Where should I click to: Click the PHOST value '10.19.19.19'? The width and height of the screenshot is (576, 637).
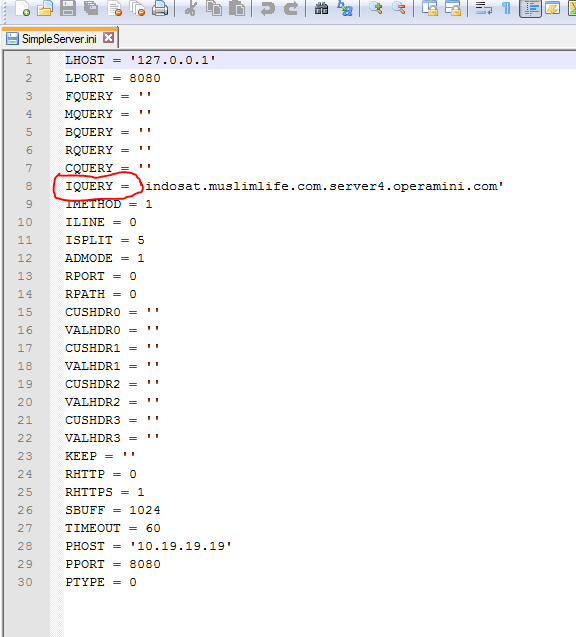pos(181,546)
